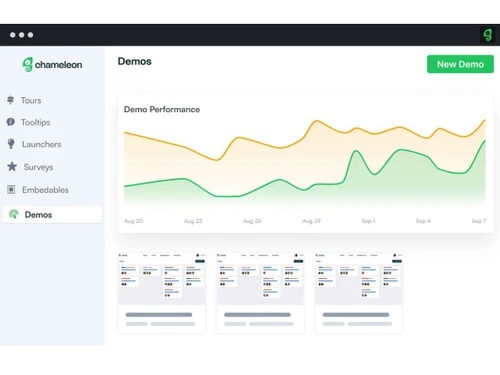500x375 pixels.
Task: Create a demo with New Demo button
Action: (x=460, y=64)
